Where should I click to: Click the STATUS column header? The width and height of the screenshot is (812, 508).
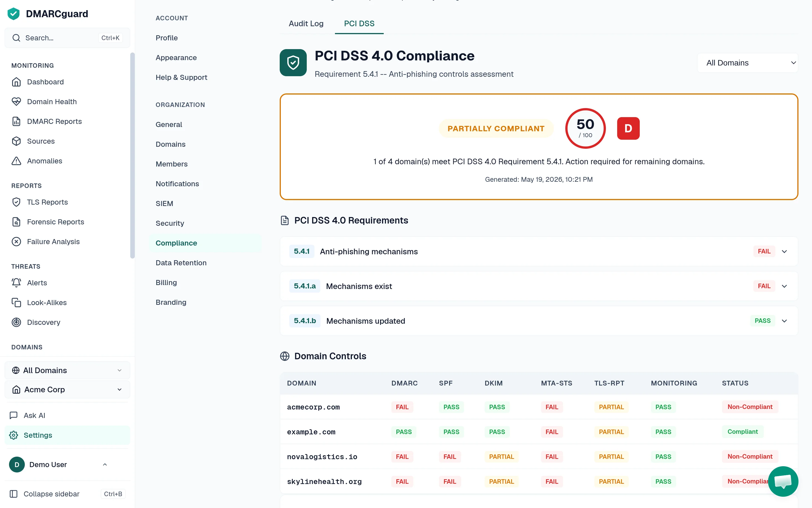[735, 383]
